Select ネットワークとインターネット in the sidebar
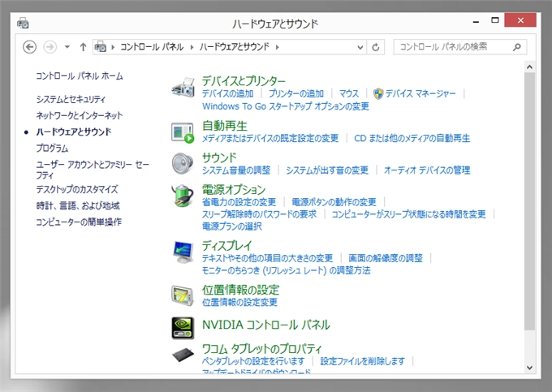The height and width of the screenshot is (392, 552). point(80,115)
